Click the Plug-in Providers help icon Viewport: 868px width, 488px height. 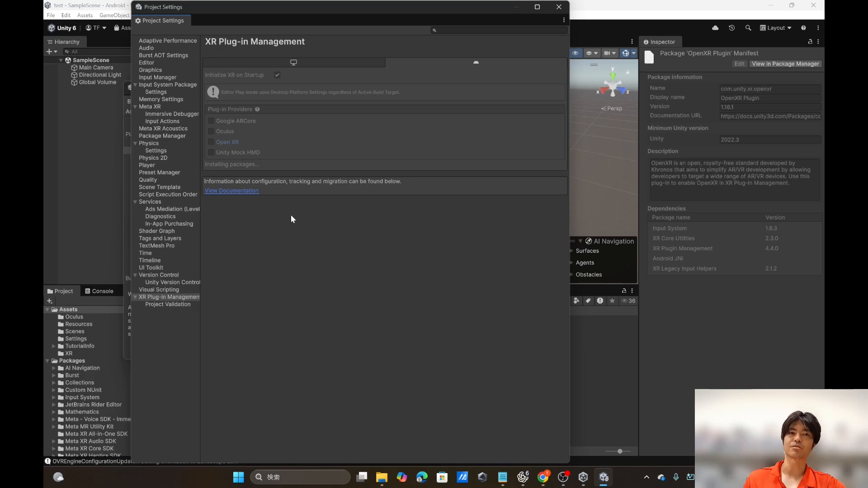coord(257,109)
